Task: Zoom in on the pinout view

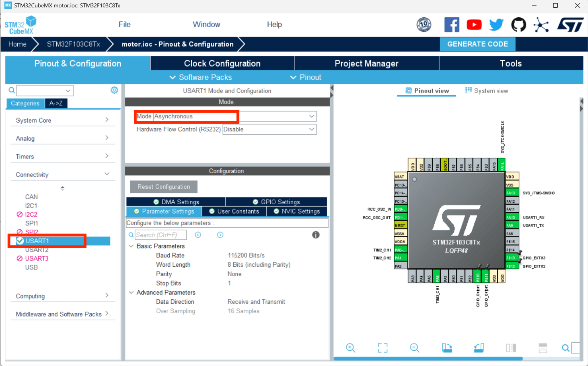Action: coord(350,348)
